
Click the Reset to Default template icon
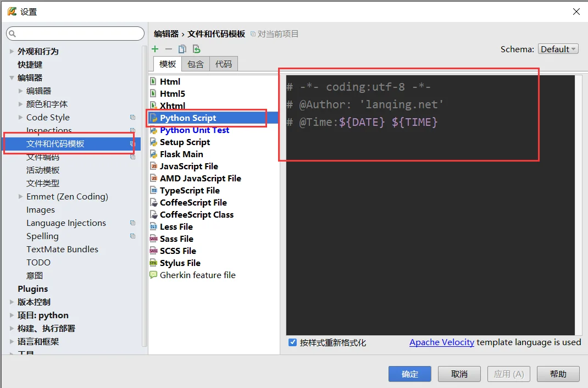pos(196,49)
